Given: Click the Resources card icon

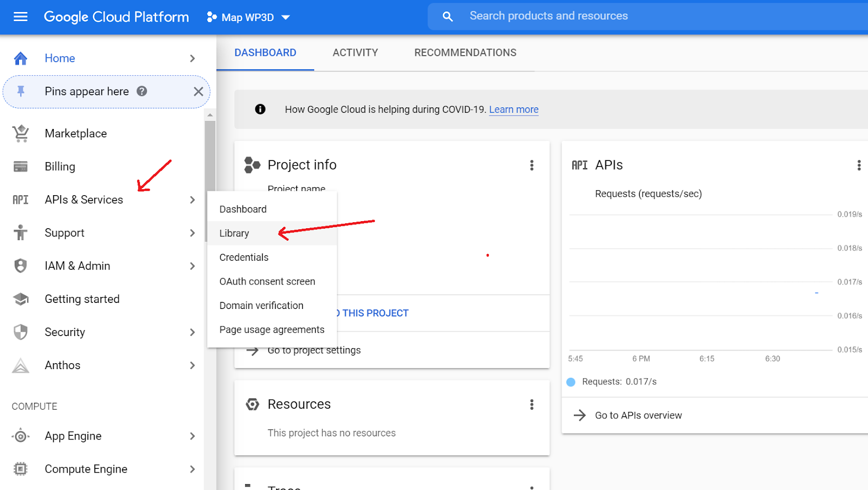Looking at the screenshot, I should click(x=252, y=404).
